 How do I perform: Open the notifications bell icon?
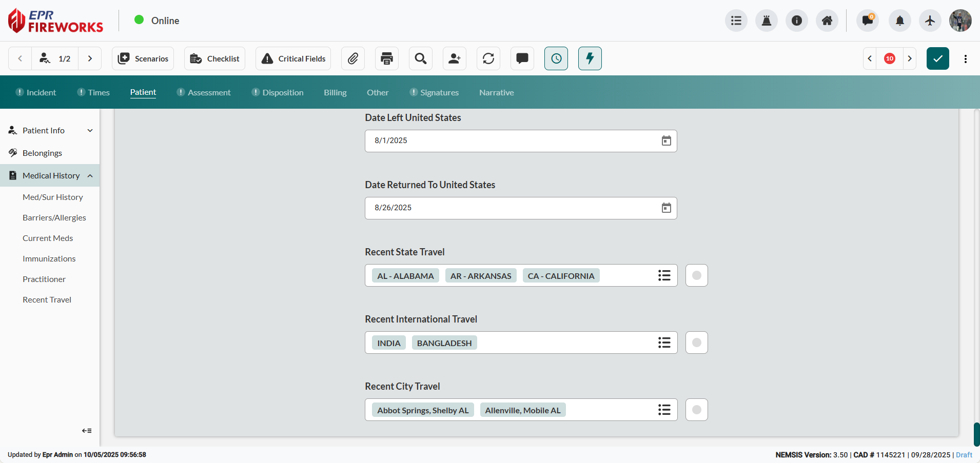(x=900, y=21)
